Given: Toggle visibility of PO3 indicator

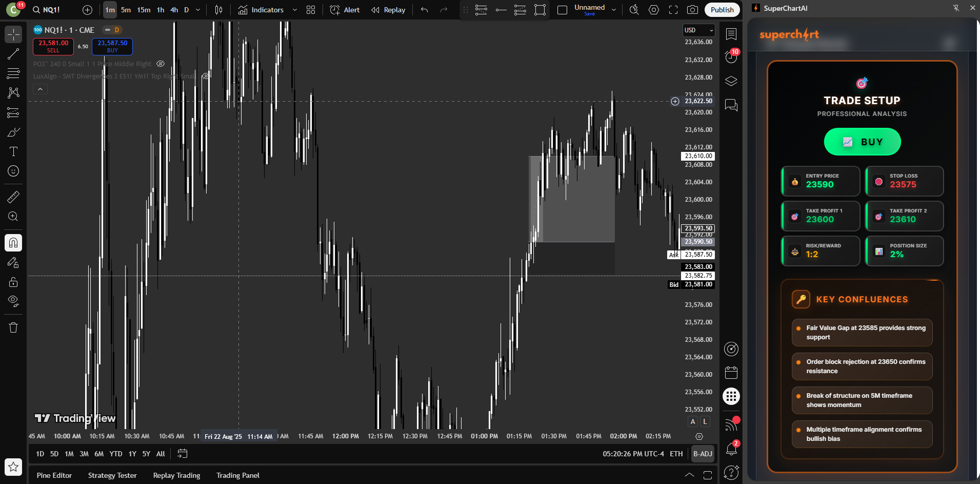Looking at the screenshot, I should [x=161, y=64].
